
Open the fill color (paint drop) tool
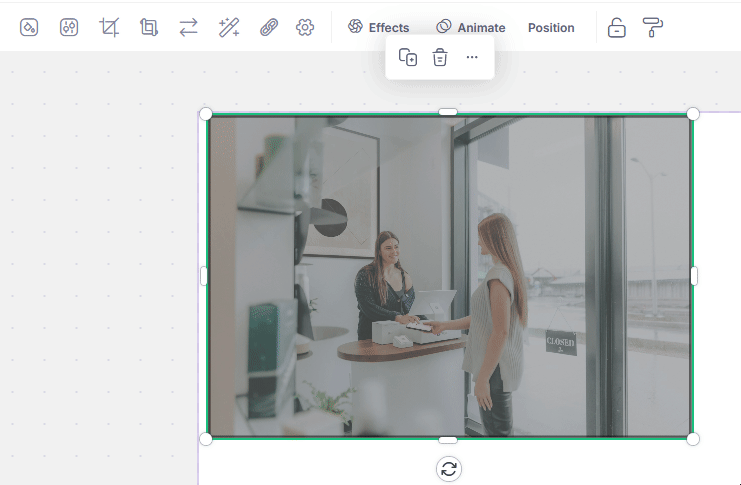click(x=29, y=27)
